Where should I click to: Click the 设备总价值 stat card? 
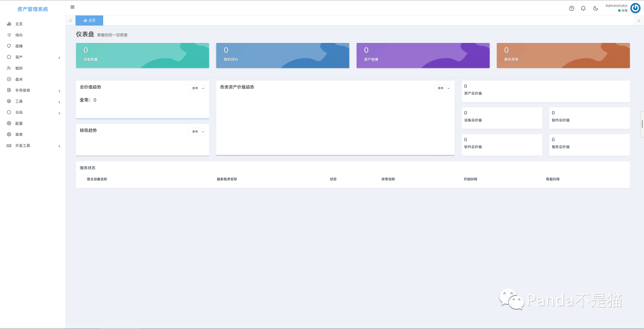[502, 118]
